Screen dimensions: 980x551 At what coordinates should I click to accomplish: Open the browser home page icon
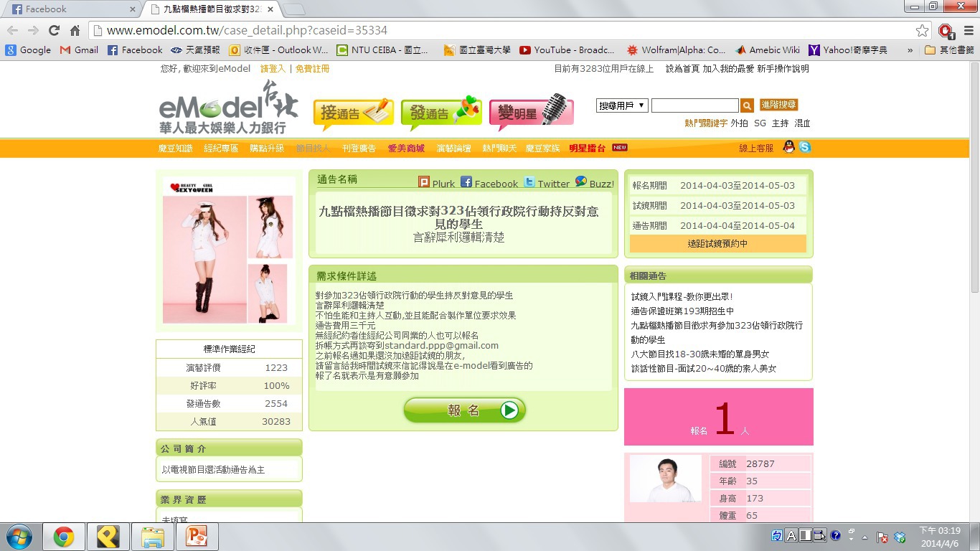click(75, 30)
